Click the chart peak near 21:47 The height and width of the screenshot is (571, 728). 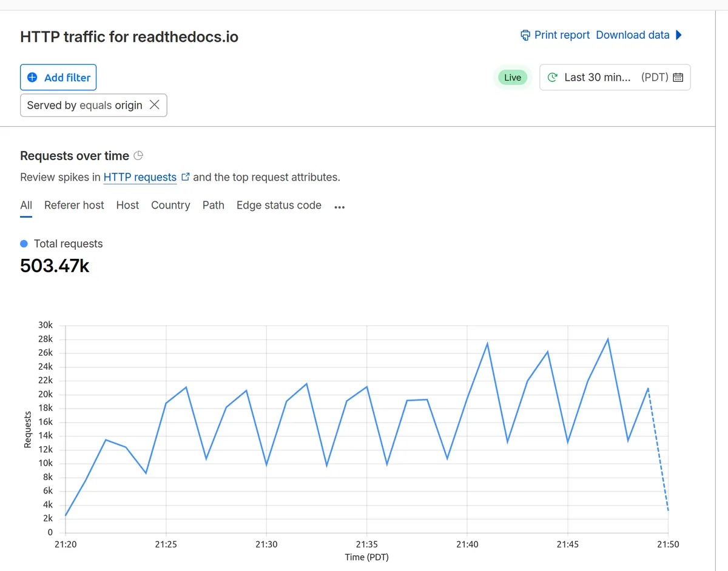click(x=608, y=339)
